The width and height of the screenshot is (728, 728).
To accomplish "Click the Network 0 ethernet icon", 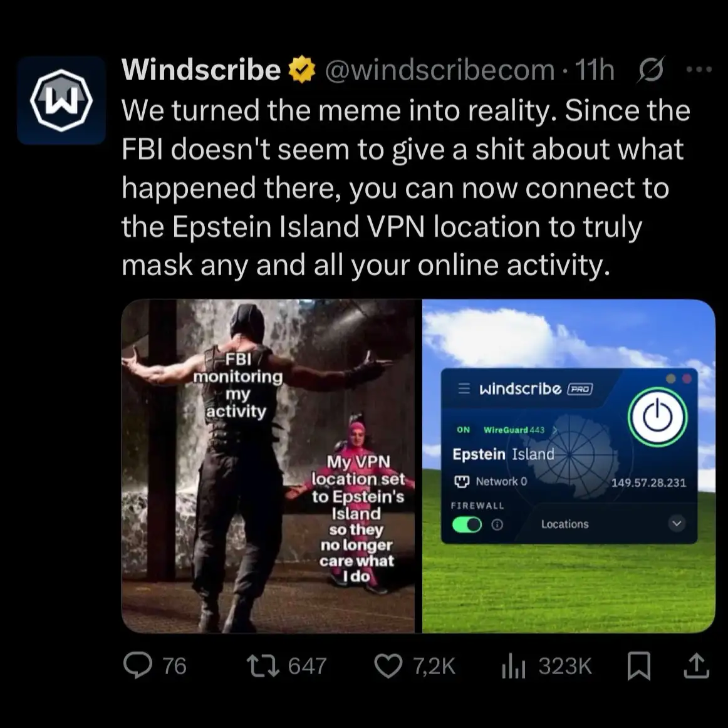I will click(x=461, y=482).
